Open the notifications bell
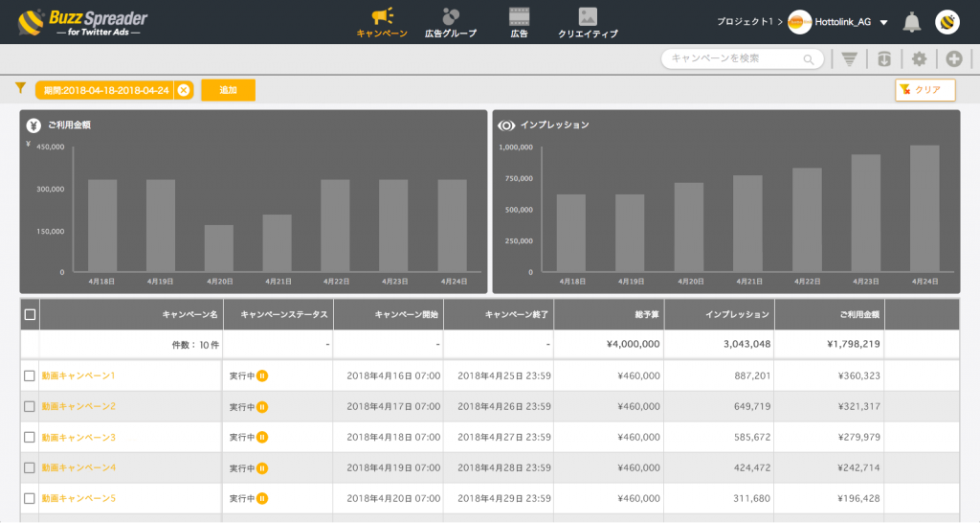This screenshot has width=980, height=523. click(912, 23)
